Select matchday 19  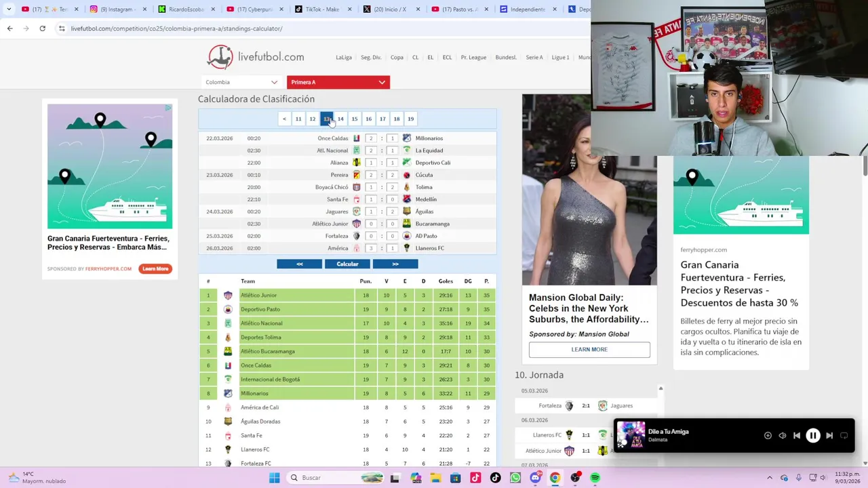410,119
